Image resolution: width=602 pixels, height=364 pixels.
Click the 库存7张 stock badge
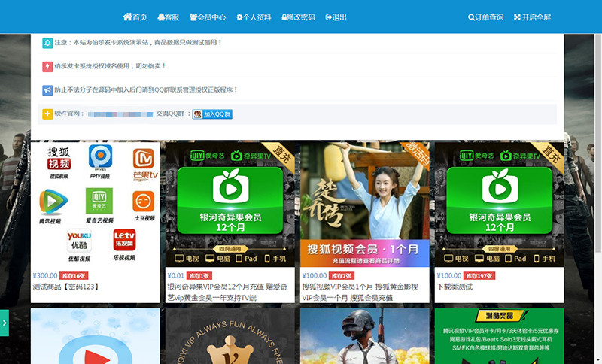pyautogui.click(x=342, y=276)
